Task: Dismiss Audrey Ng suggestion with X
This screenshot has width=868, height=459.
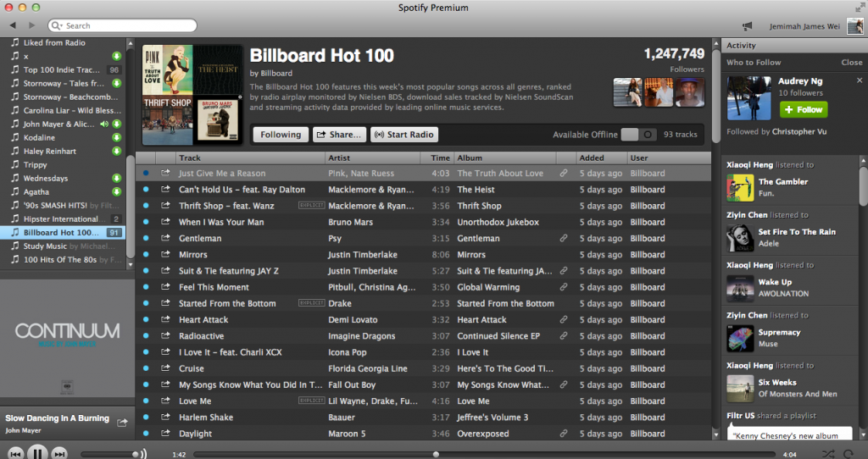Action: (x=860, y=80)
